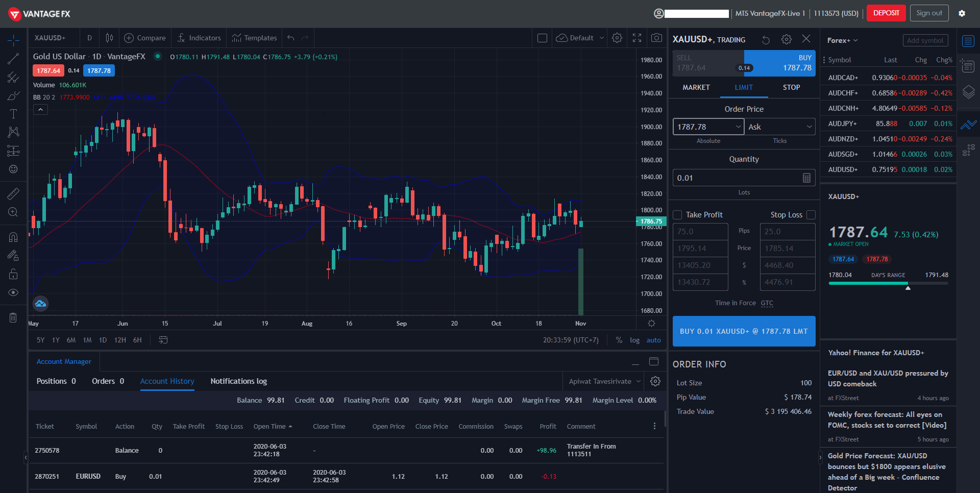Select AUDJPY+ in the watchlist
980x493 pixels.
tap(889, 124)
